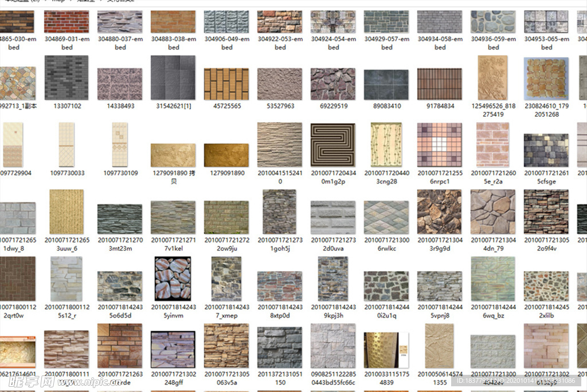Click file name 20100717204403cng28
The height and width of the screenshot is (392, 587).
[387, 177]
